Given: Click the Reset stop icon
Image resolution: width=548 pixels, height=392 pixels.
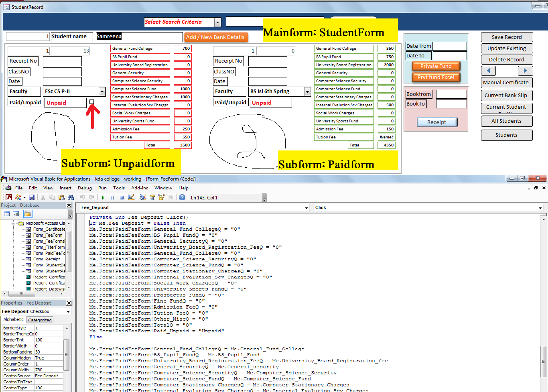Looking at the screenshot, I should [x=122, y=197].
